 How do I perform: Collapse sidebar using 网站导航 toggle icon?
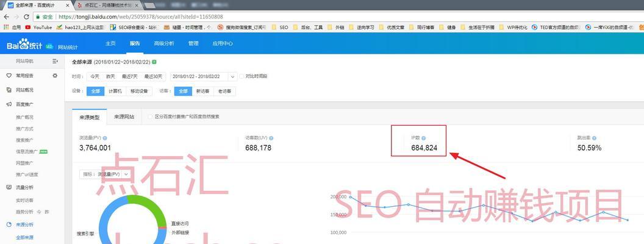click(55, 61)
